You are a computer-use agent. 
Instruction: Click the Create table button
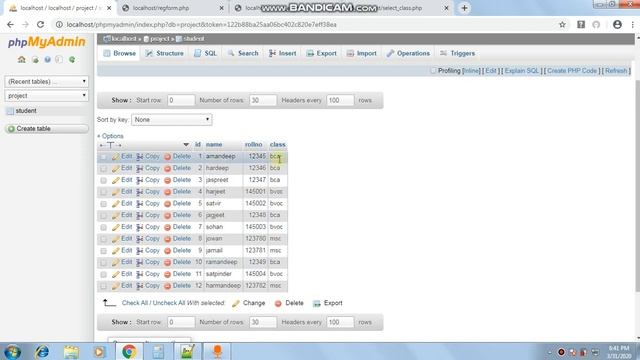coord(47,129)
